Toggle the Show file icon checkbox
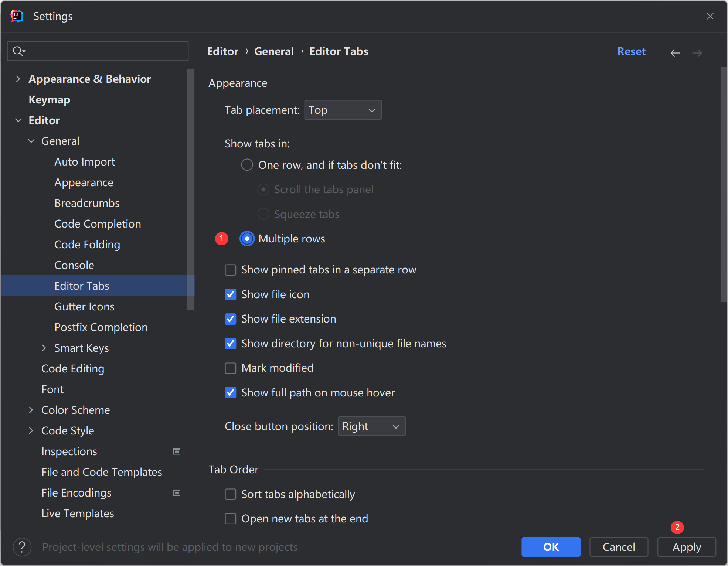 pyautogui.click(x=231, y=294)
